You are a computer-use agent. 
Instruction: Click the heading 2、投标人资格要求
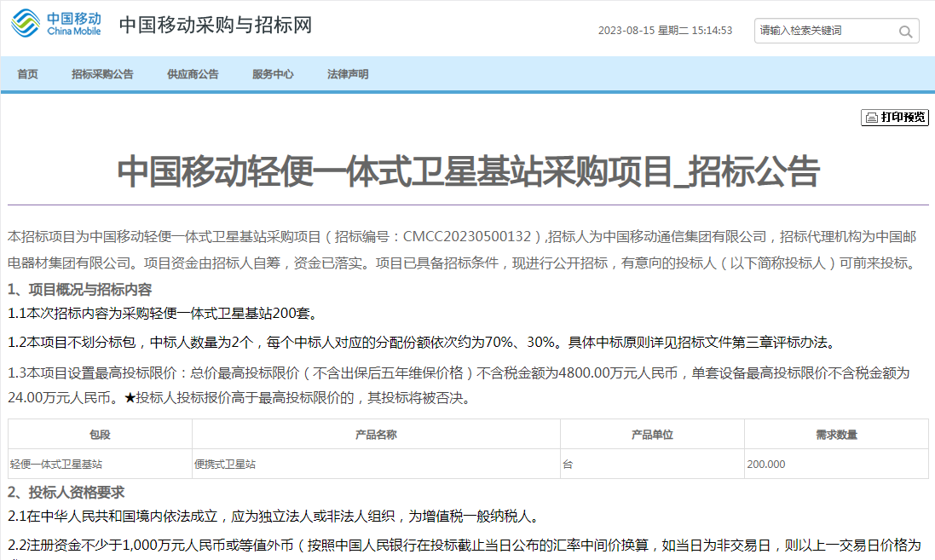pyautogui.click(x=66, y=493)
